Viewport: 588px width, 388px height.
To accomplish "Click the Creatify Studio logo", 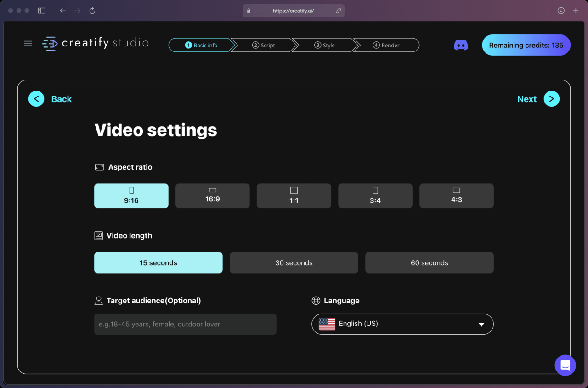I will coord(95,43).
